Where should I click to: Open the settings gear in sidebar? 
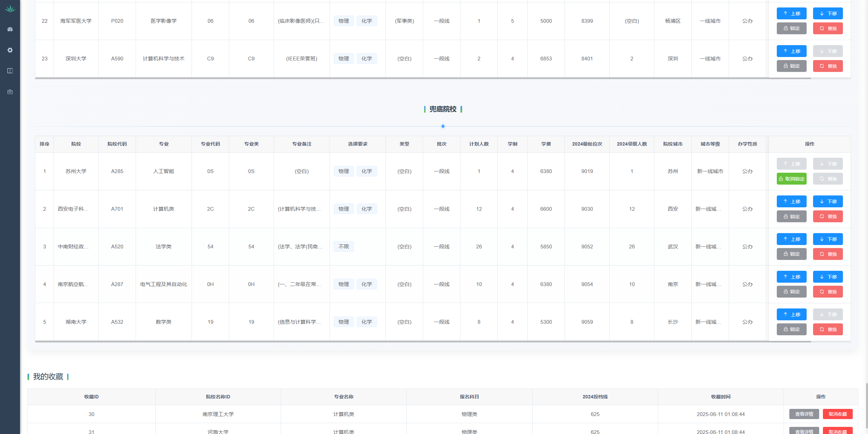tap(10, 50)
